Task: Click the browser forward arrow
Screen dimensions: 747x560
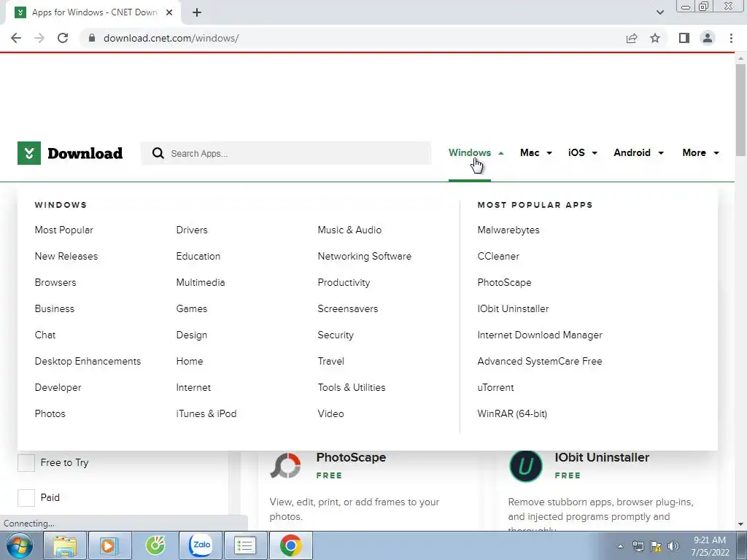Action: click(x=39, y=38)
